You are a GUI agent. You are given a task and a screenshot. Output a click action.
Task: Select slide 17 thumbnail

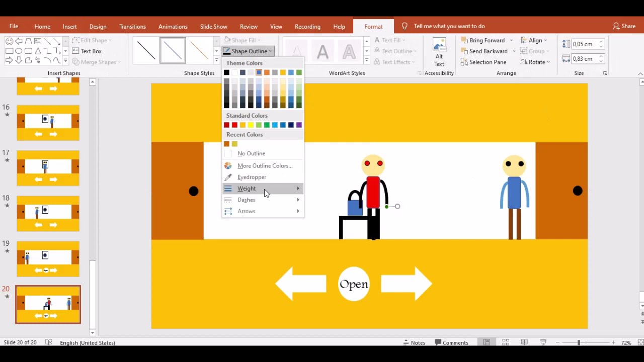[48, 168]
